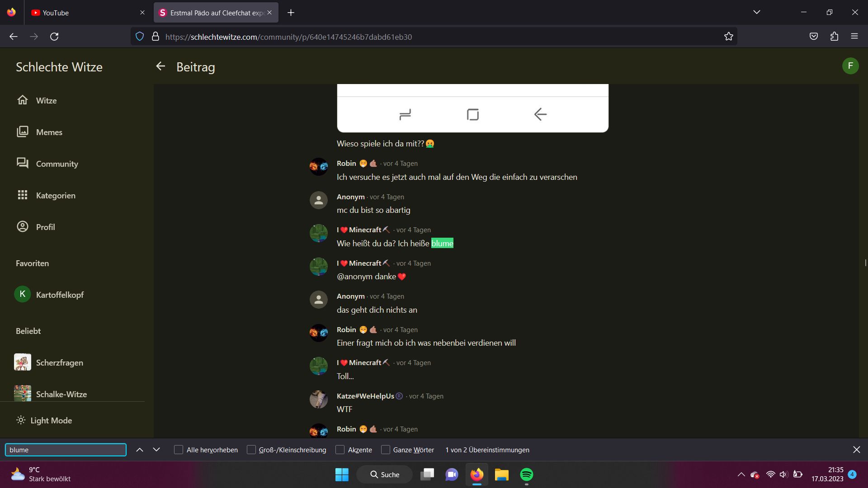Open the Firefox hamburger application menu
868x488 pixels.
pyautogui.click(x=854, y=37)
